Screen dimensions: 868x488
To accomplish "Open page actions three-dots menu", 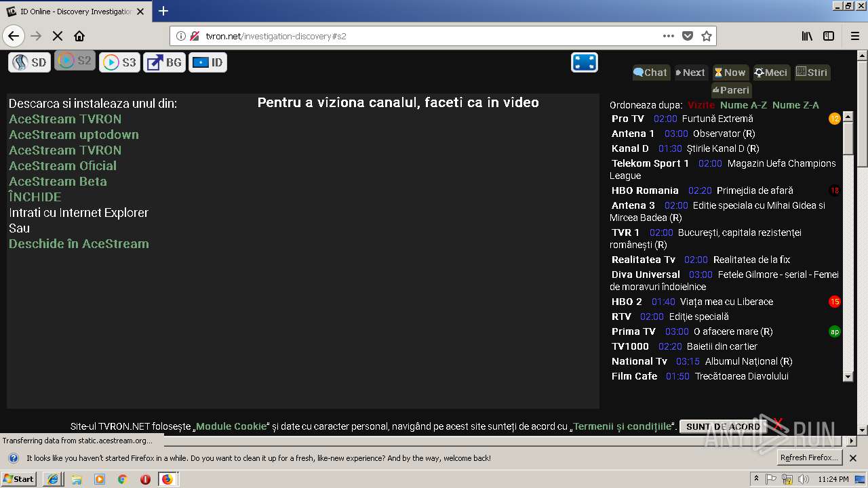I will pos(669,36).
